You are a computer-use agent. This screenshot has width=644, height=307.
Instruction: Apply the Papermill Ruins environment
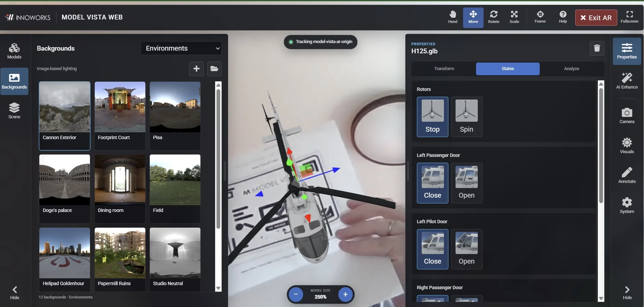tap(120, 259)
